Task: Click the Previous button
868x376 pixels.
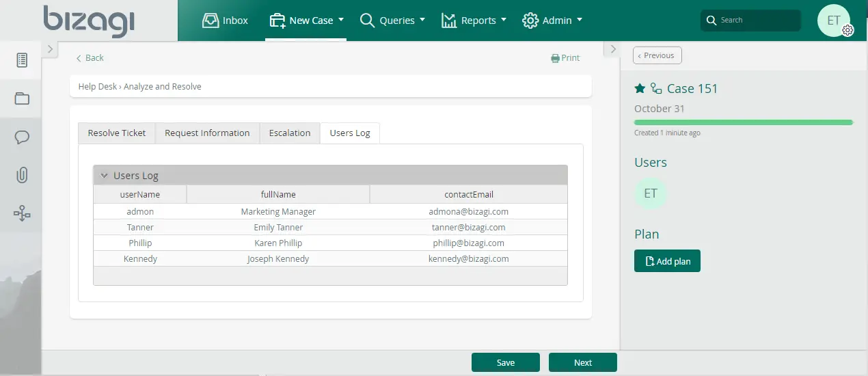Action: pyautogui.click(x=657, y=55)
